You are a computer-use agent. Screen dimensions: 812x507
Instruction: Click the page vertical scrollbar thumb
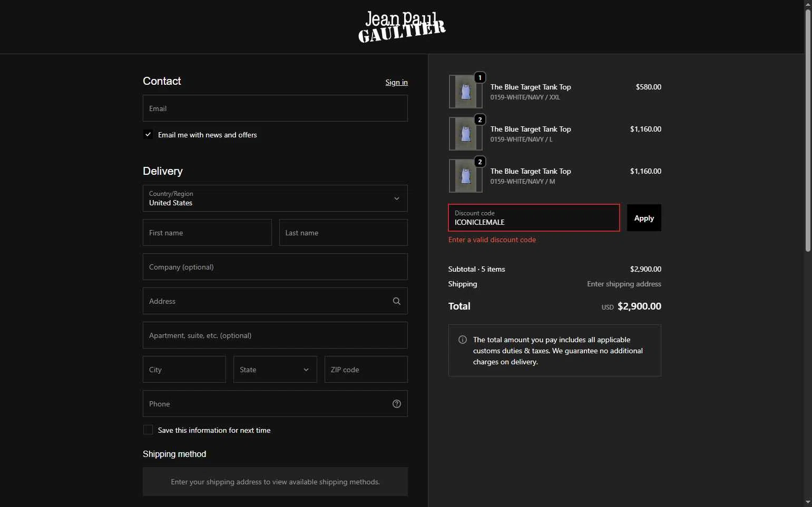[808, 131]
